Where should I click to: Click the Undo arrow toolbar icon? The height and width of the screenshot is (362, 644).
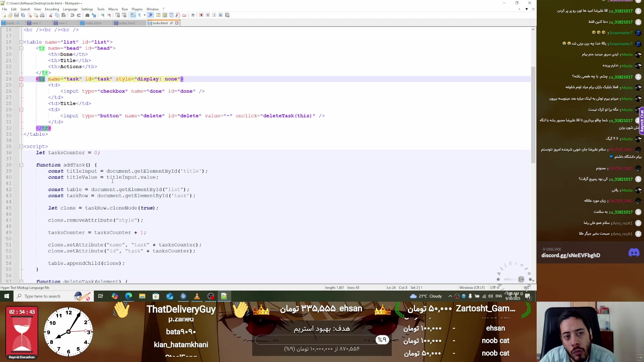coord(72,15)
